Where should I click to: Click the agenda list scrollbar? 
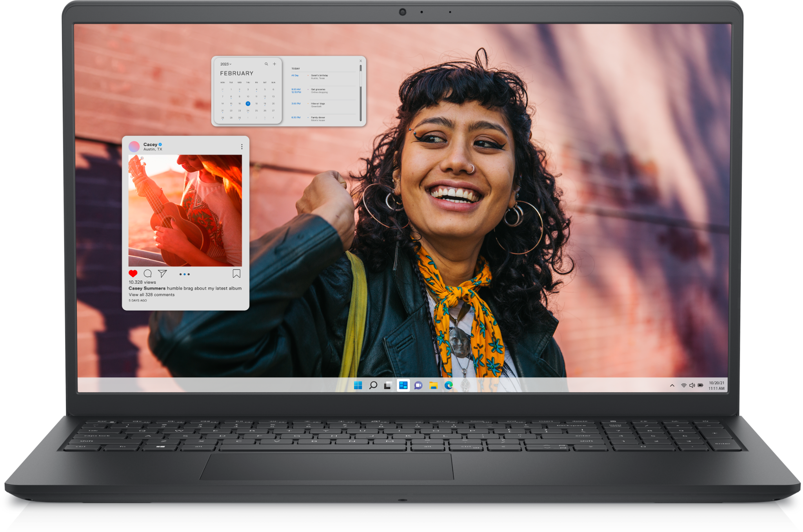361,94
